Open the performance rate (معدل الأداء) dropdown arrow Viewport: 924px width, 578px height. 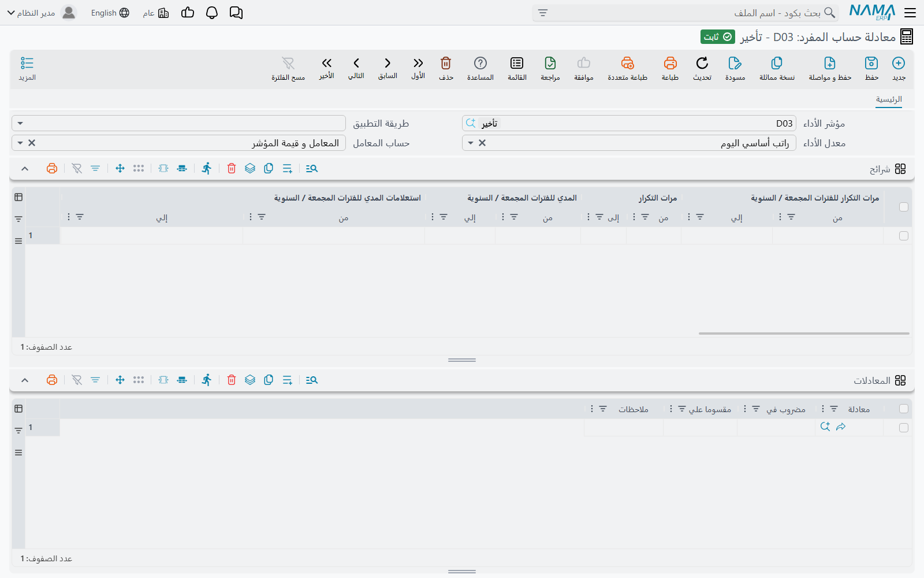(471, 143)
